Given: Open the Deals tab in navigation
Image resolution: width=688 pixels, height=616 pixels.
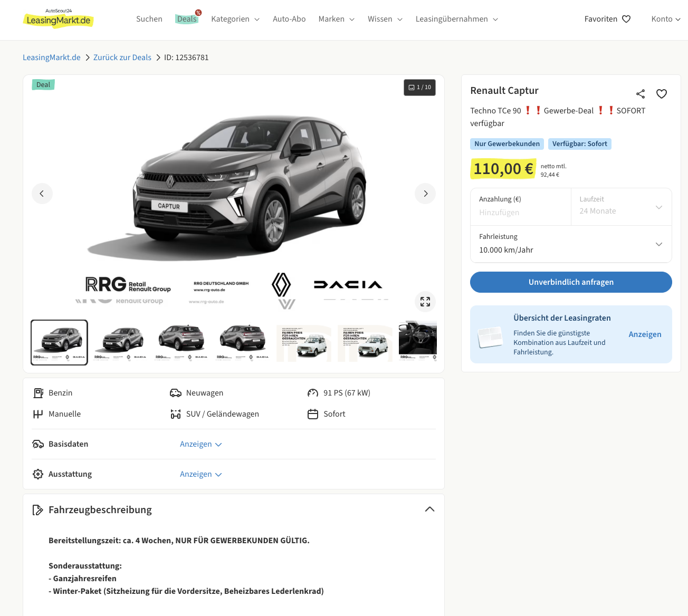Looking at the screenshot, I should coord(187,19).
